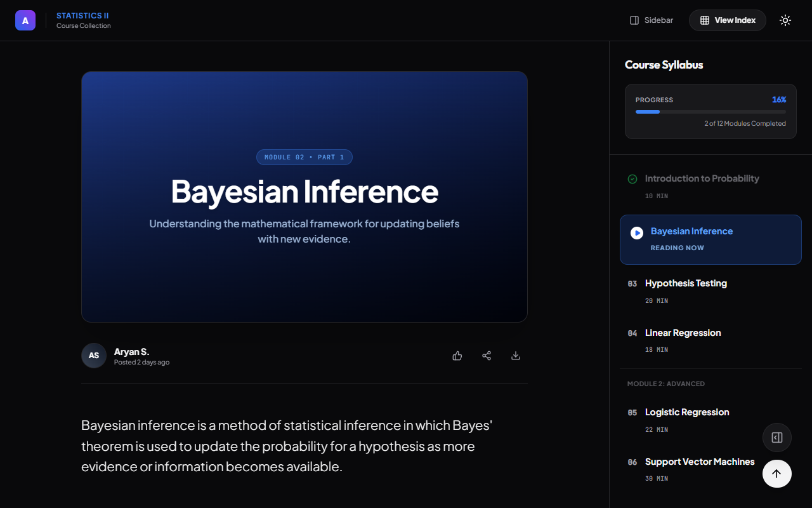This screenshot has height=508, width=812.
Task: Open Introduction to Probability lesson
Action: [x=702, y=178]
